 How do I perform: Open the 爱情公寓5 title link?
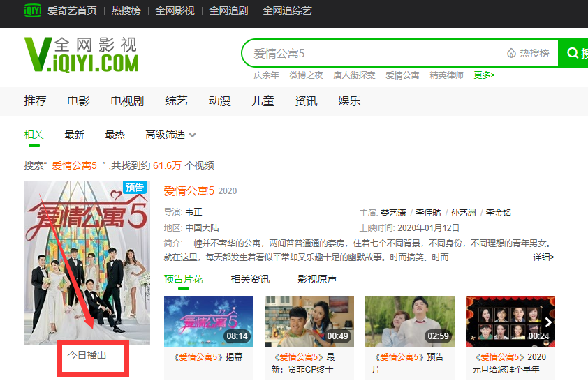point(189,190)
